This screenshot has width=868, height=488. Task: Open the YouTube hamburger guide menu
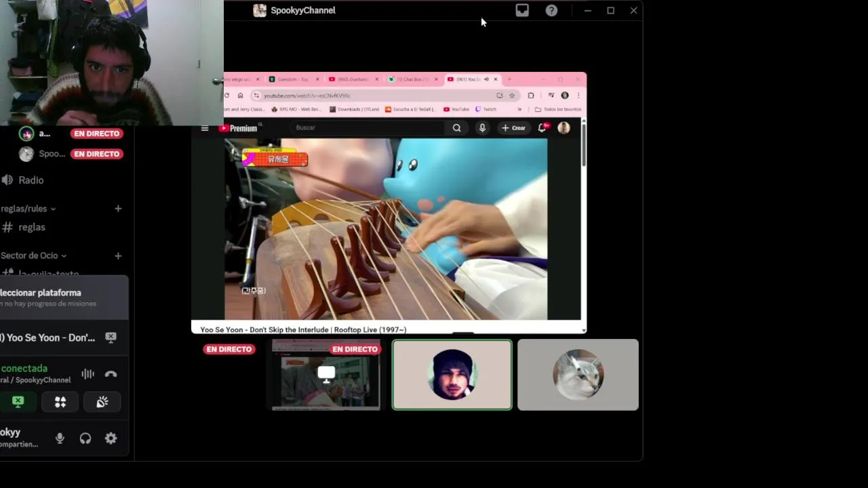click(x=205, y=128)
